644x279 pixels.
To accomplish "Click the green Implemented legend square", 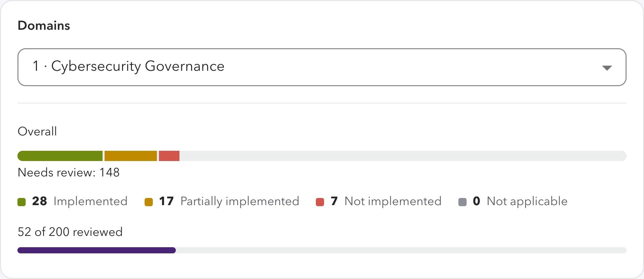I will click(22, 202).
